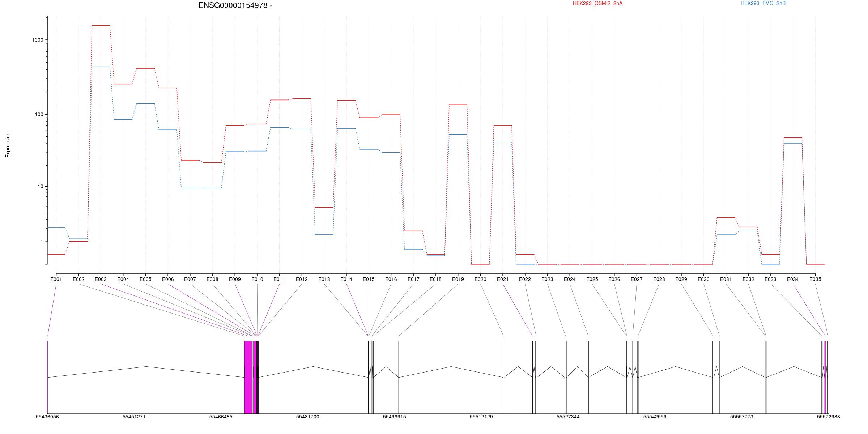
Task: Select exon label E003
Action: pyautogui.click(x=101, y=279)
